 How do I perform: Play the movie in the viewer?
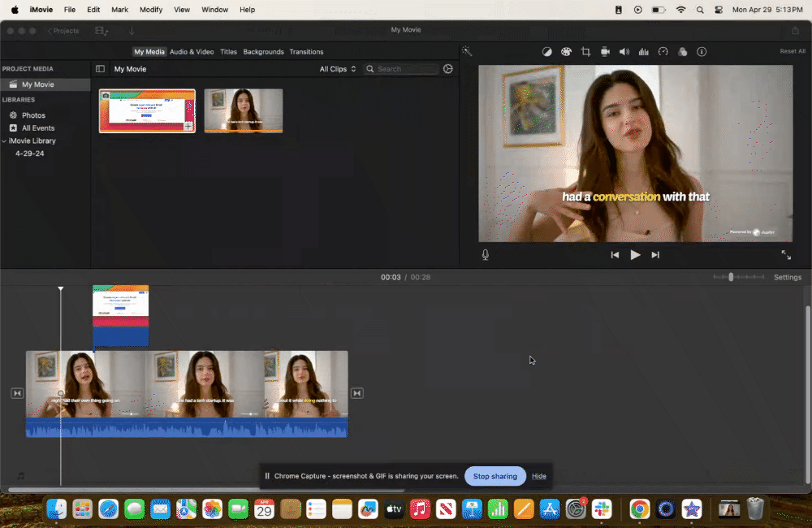pyautogui.click(x=635, y=255)
